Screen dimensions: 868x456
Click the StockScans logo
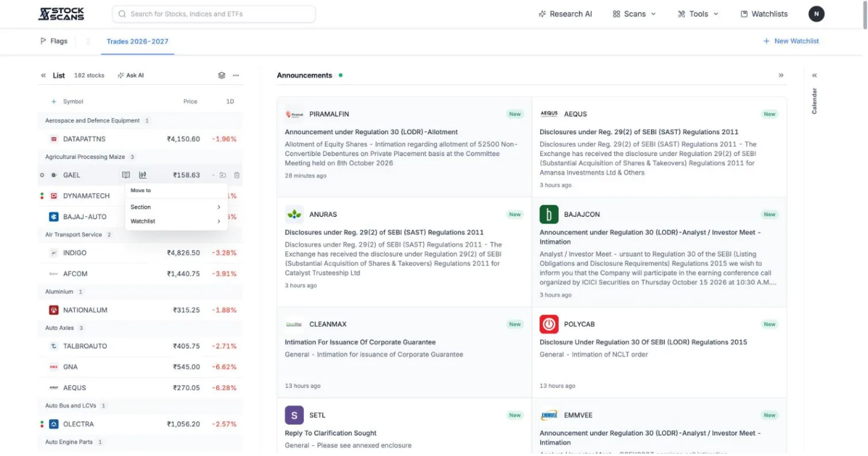61,14
